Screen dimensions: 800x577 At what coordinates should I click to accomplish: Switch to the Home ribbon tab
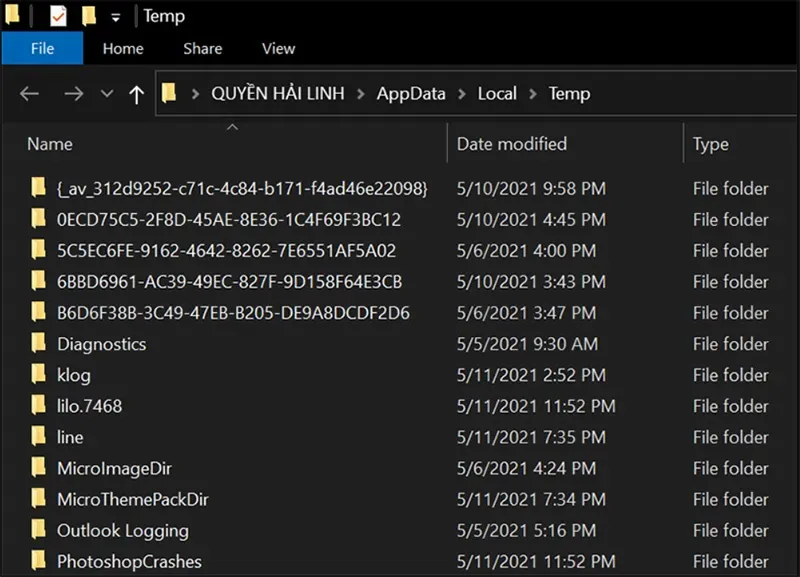(x=123, y=48)
